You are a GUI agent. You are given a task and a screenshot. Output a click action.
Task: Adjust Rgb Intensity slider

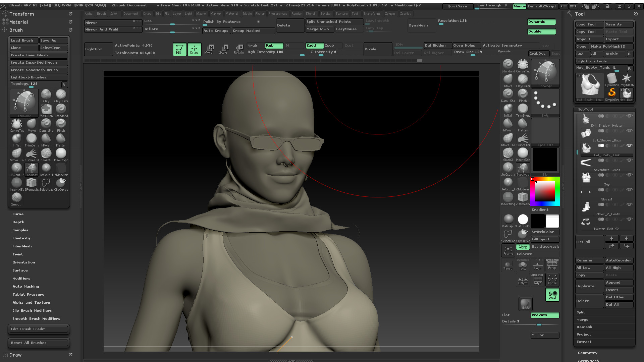pyautogui.click(x=276, y=52)
